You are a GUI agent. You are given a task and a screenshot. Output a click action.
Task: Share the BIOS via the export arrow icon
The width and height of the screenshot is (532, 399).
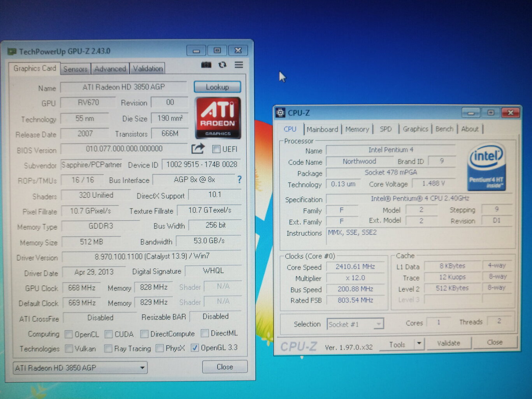198,148
